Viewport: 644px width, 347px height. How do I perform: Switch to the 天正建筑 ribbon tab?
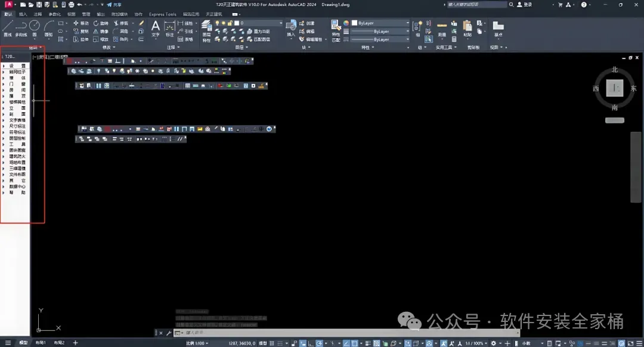213,14
